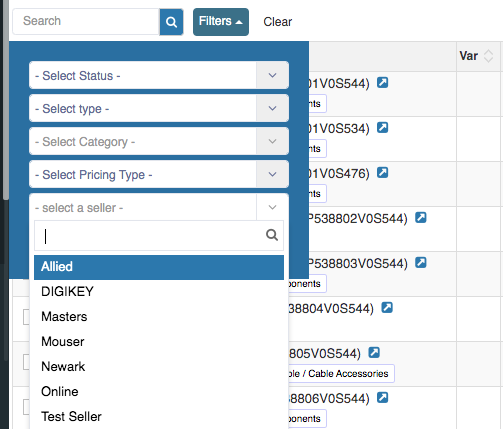Click the blue search magnifier button
Image resolution: width=503 pixels, height=429 pixels.
click(x=171, y=22)
